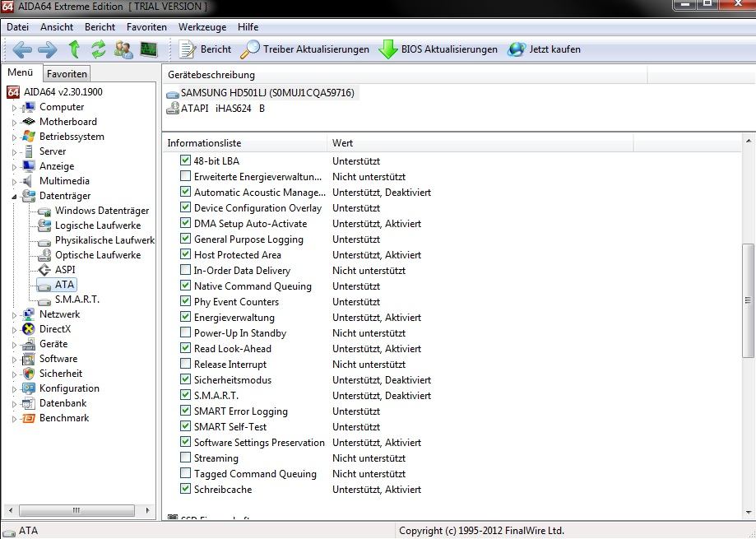Select the ATAPI iHAS624 B optical drive entry
This screenshot has height=539, width=756.
pyautogui.click(x=216, y=109)
